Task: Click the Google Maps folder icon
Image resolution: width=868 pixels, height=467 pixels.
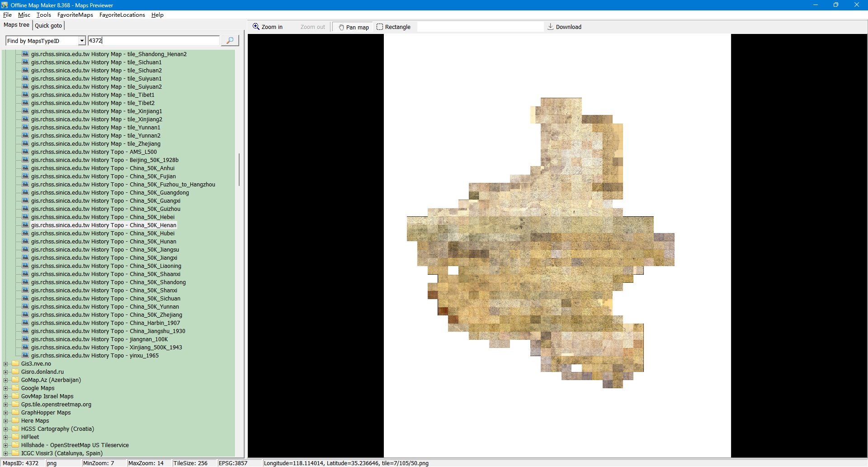Action: pyautogui.click(x=16, y=388)
